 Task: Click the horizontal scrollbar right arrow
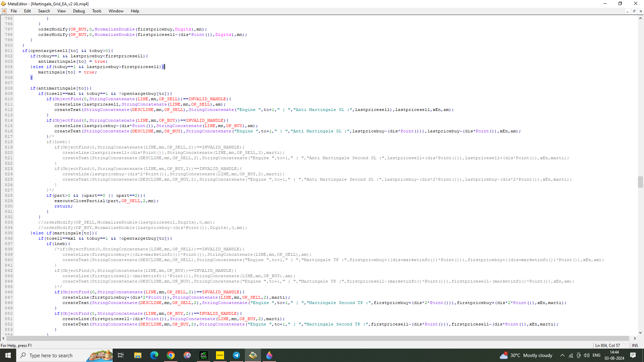pyautogui.click(x=635, y=339)
